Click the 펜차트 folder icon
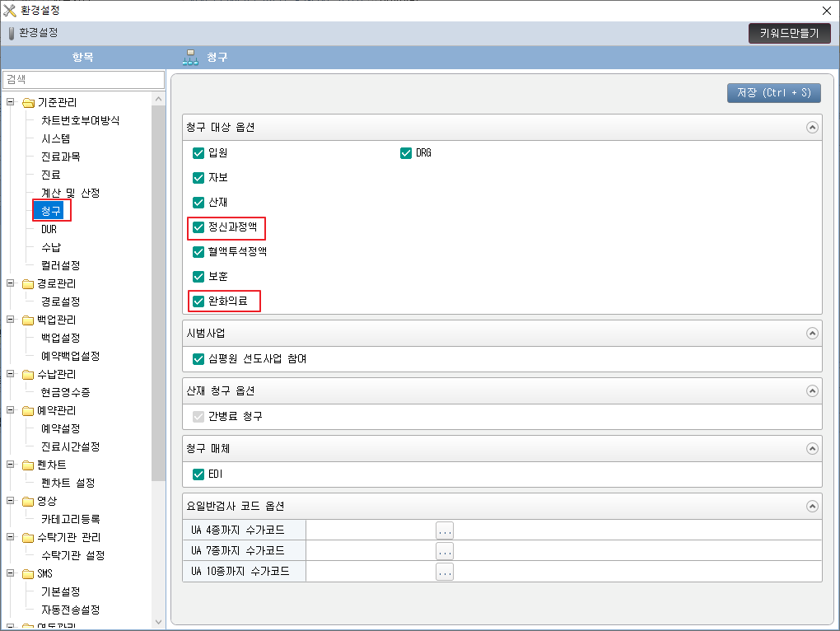Screen dimensions: 840x631 (28, 465)
